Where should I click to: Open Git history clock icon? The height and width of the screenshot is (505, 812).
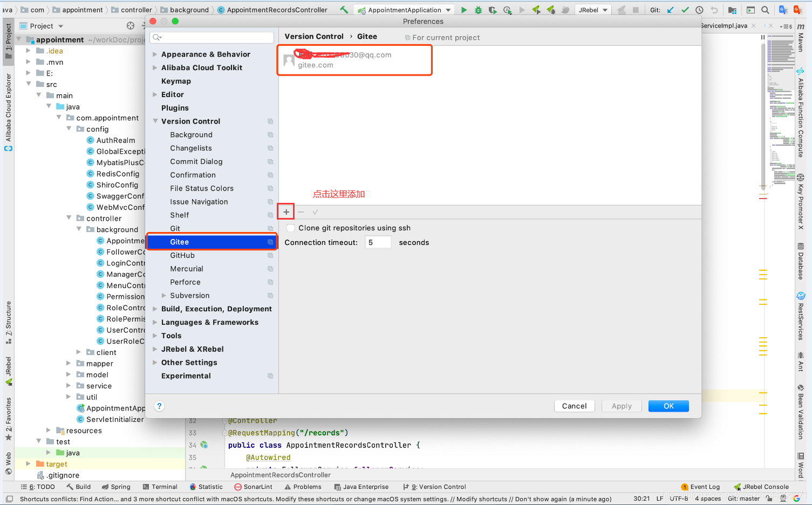click(x=699, y=10)
